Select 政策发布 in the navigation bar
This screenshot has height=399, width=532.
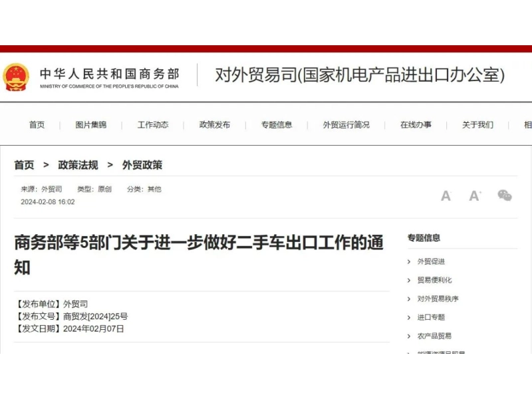tap(215, 125)
